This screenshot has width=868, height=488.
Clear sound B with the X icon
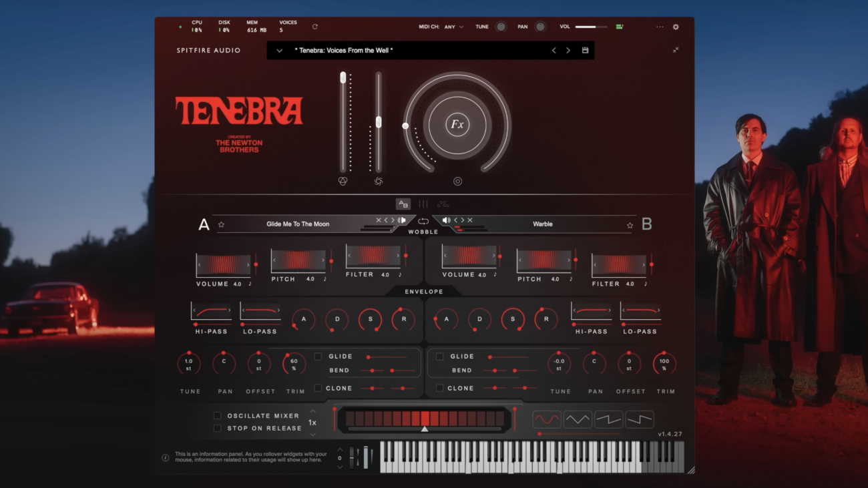coord(470,220)
